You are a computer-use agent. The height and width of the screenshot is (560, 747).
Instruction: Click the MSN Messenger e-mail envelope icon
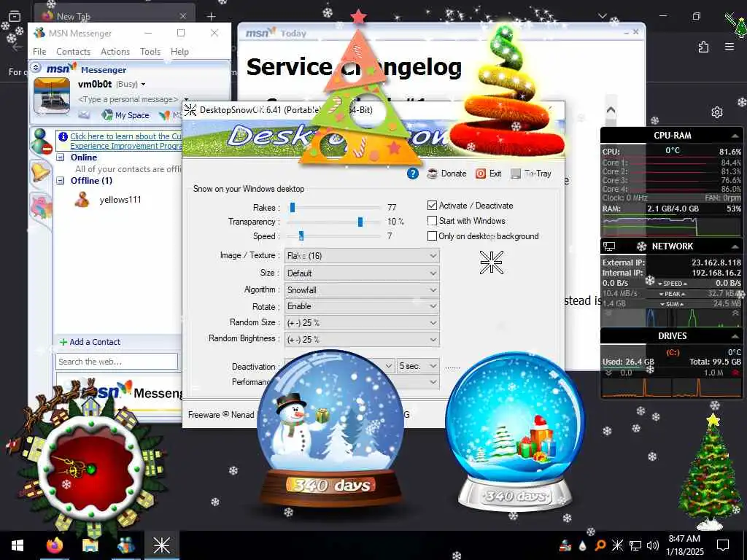click(x=84, y=114)
